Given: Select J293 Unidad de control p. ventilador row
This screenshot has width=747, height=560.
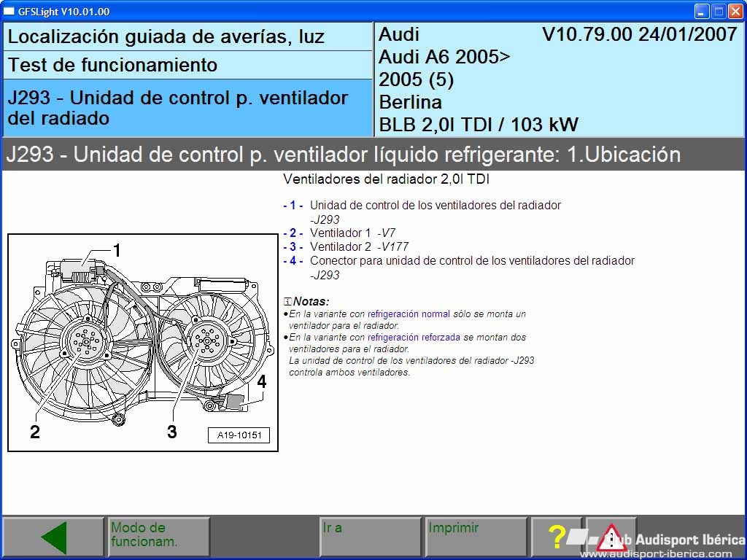Looking at the screenshot, I should (187, 108).
